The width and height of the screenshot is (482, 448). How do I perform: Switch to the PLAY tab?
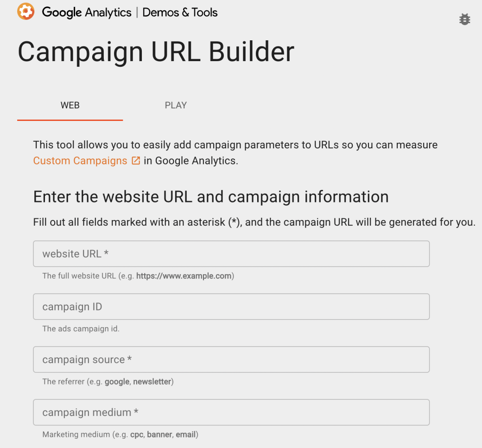tap(176, 105)
